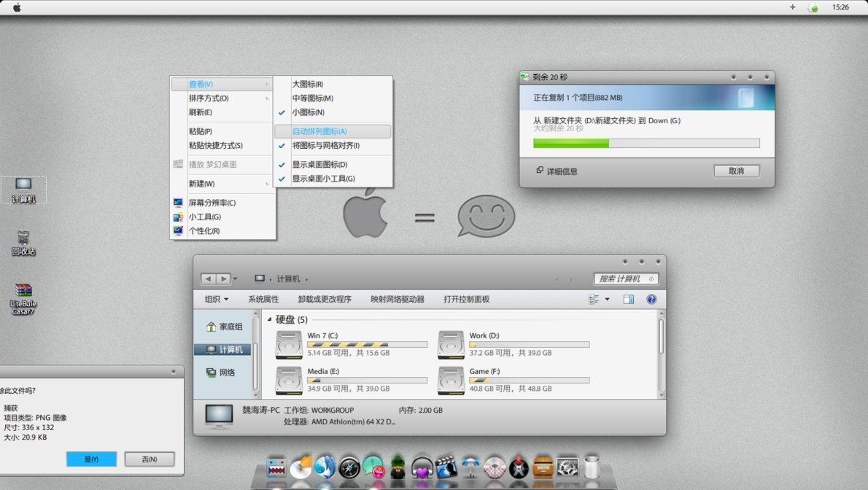Toggle 将图标与网格对齐(I) option
The image size is (868, 490).
click(x=325, y=146)
